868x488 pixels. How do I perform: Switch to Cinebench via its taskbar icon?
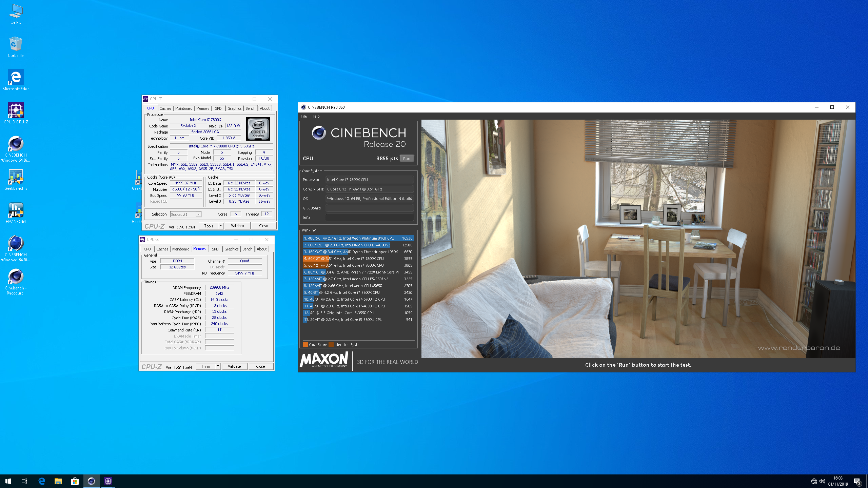tap(92, 481)
